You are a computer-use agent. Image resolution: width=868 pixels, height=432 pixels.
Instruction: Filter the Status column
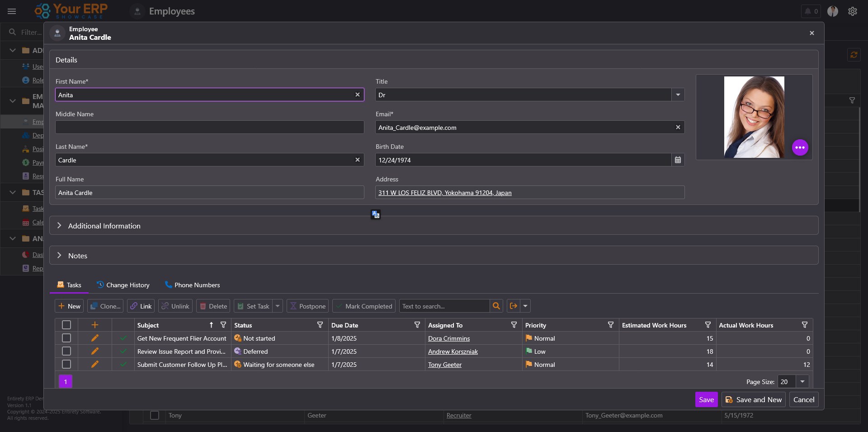320,325
